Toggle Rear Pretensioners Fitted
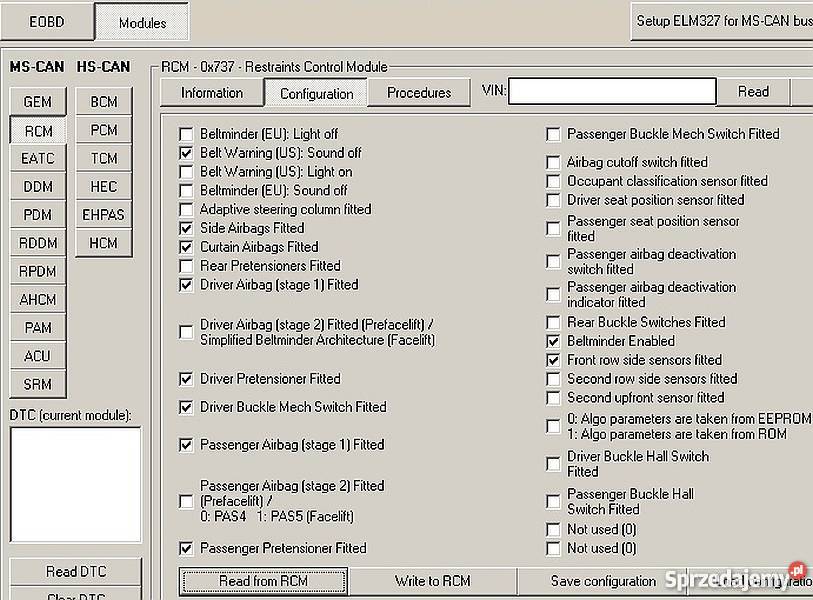The height and width of the screenshot is (600, 813). 186,266
